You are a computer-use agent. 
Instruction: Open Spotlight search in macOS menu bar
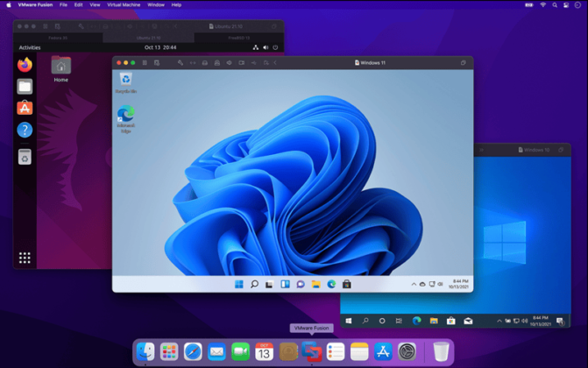555,5
